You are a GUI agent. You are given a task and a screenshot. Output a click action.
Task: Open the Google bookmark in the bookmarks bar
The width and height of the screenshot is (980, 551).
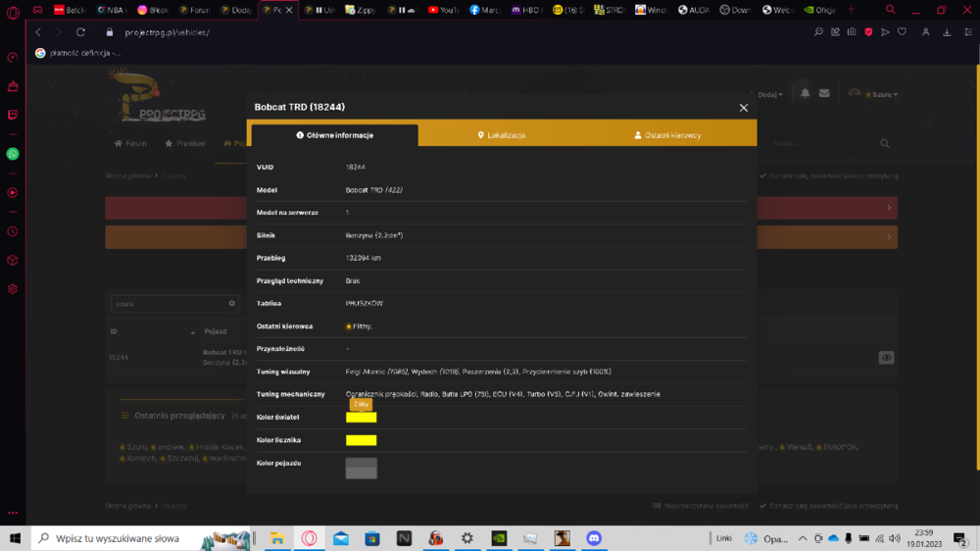coord(78,53)
